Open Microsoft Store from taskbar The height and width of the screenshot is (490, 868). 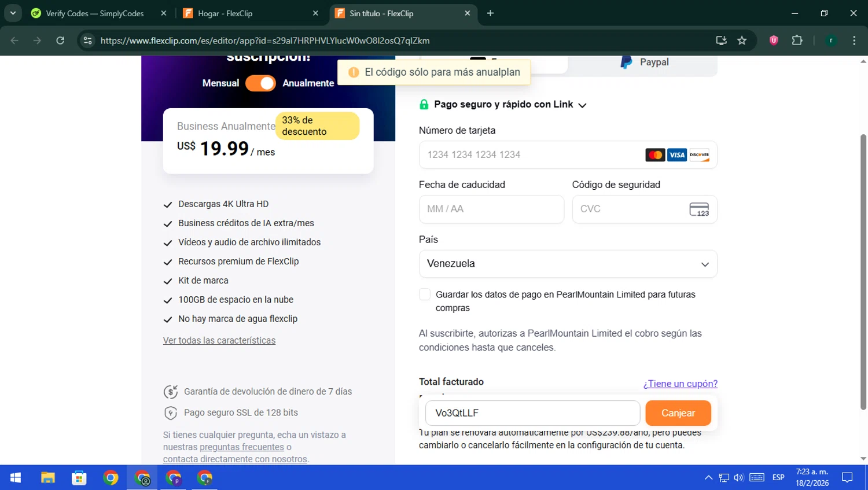79,478
